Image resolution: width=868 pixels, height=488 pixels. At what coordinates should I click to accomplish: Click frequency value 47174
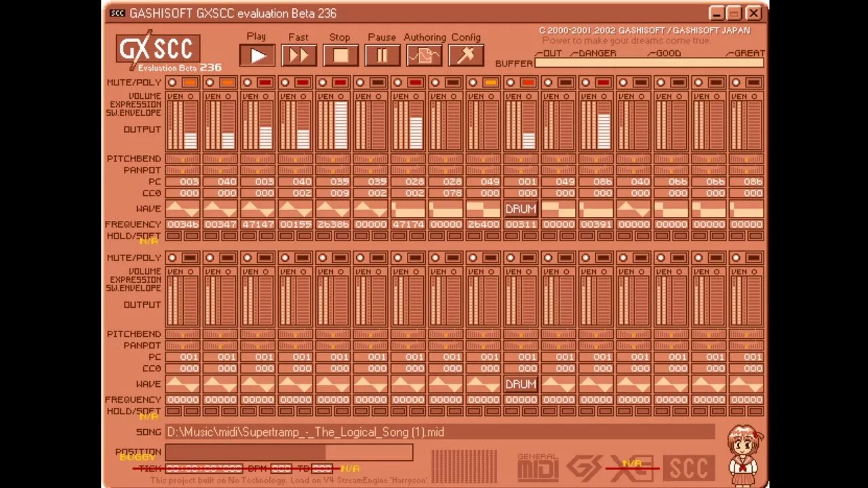click(408, 224)
